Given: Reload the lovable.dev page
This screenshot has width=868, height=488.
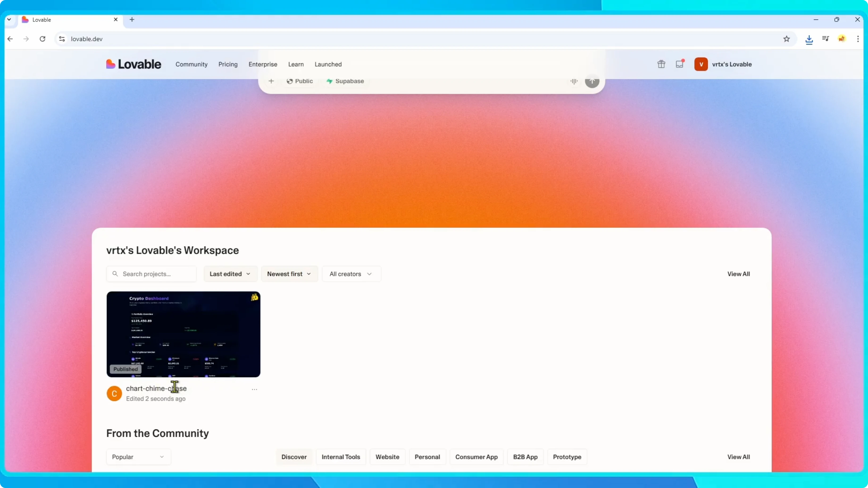Looking at the screenshot, I should click(42, 39).
